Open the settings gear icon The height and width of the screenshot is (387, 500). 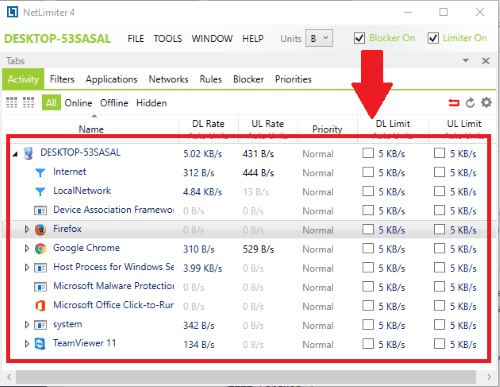pos(486,102)
